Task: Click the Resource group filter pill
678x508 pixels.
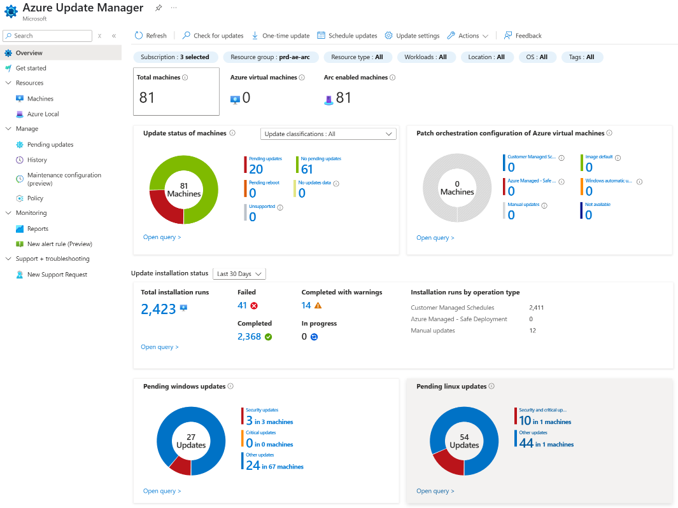Action: [270, 57]
